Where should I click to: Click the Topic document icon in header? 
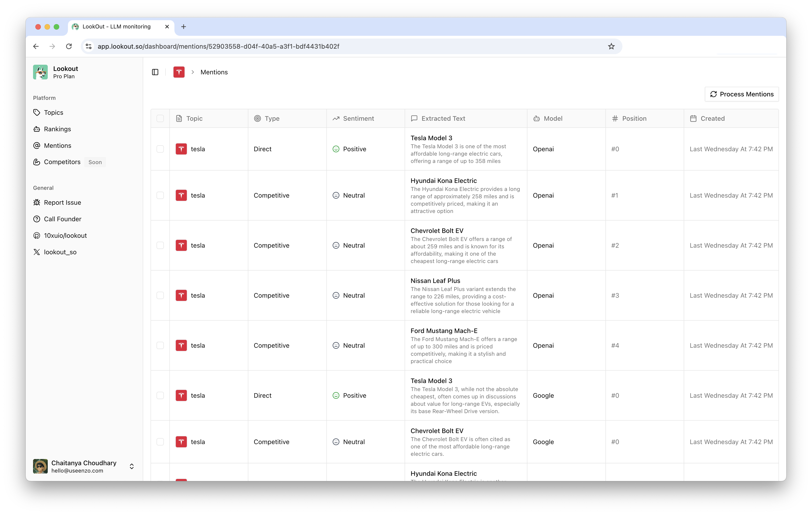coord(179,119)
